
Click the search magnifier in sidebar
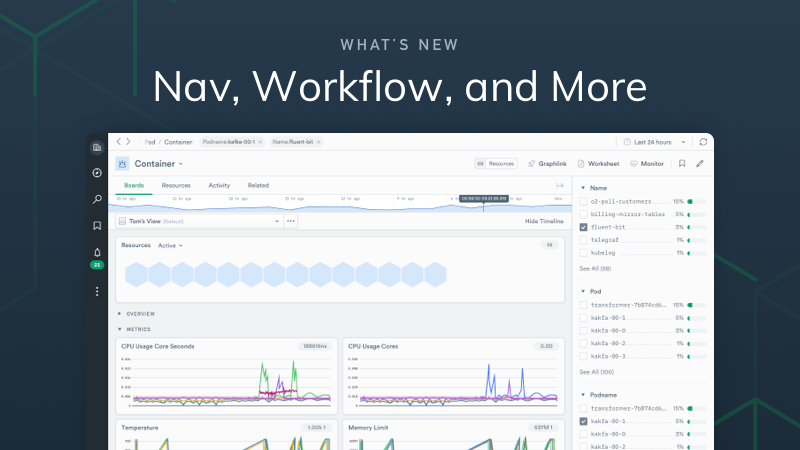97,199
